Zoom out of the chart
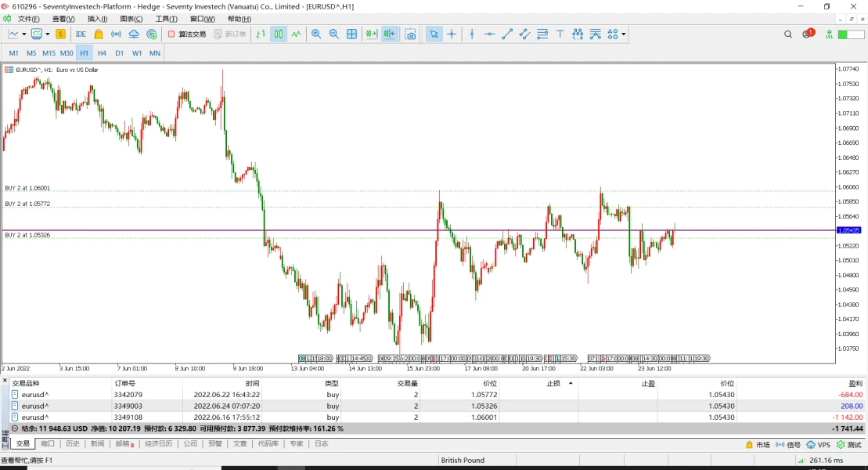This screenshot has width=868, height=470. 334,34
